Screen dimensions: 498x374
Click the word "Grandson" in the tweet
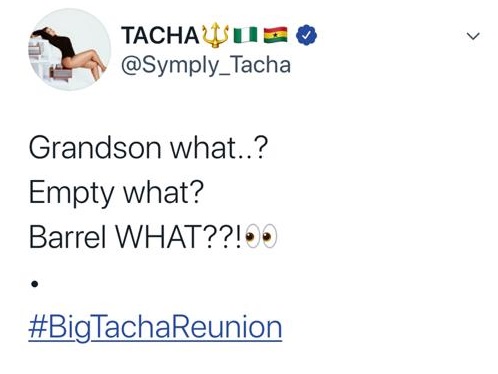tap(95, 148)
